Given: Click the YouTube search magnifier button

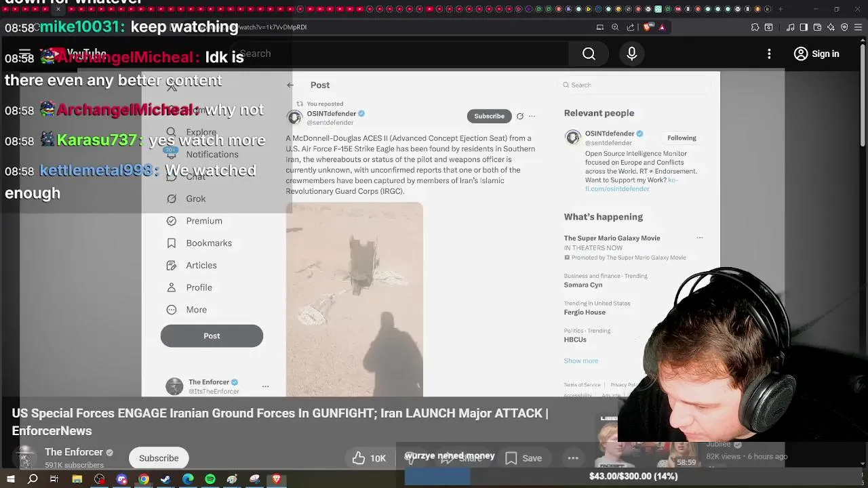Looking at the screenshot, I should coord(589,54).
